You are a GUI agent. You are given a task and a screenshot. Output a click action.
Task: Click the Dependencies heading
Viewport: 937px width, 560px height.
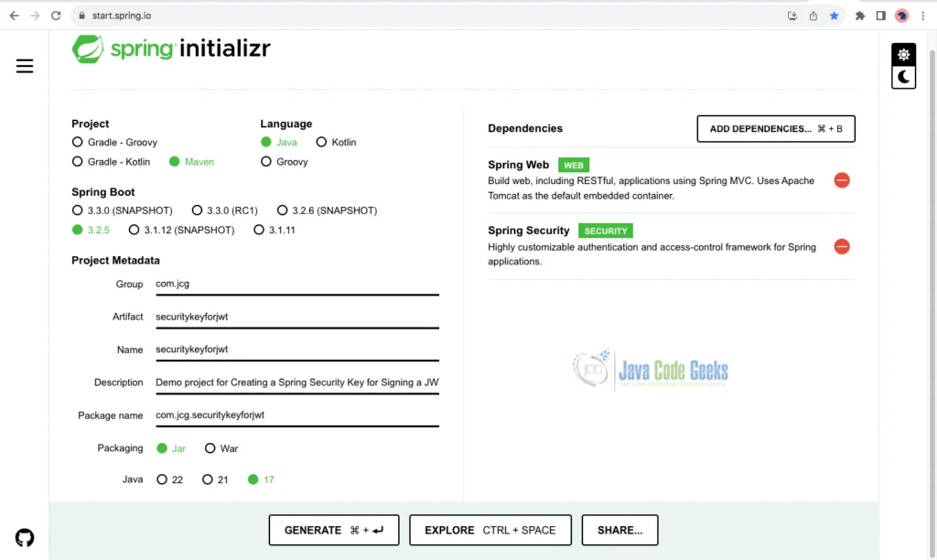pos(524,128)
